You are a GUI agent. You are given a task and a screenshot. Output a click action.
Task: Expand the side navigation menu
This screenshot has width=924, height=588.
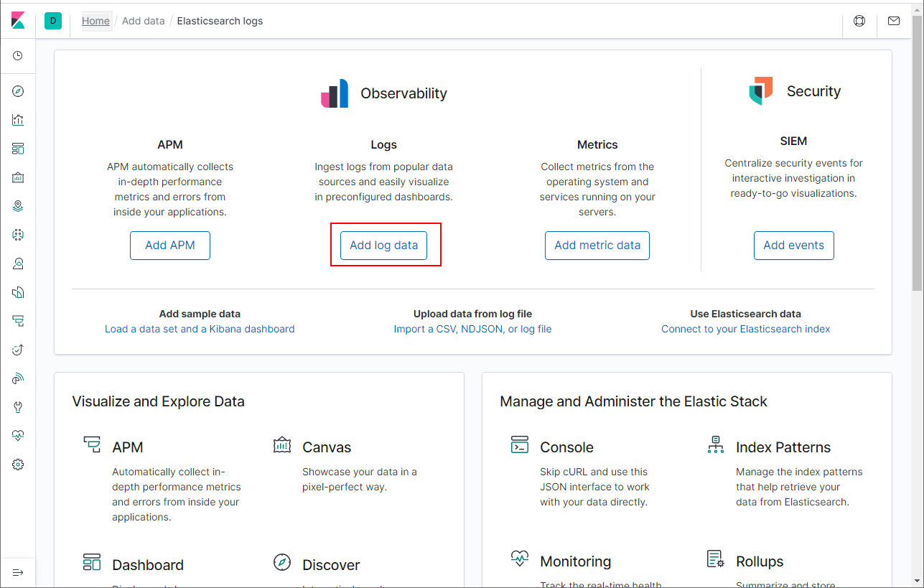18,572
